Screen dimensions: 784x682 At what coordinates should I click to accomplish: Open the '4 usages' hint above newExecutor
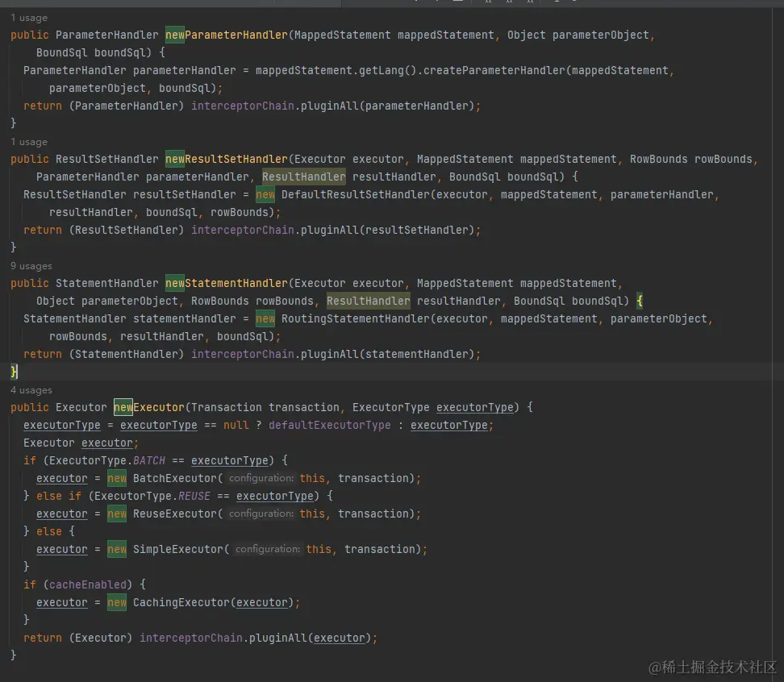[x=31, y=390]
